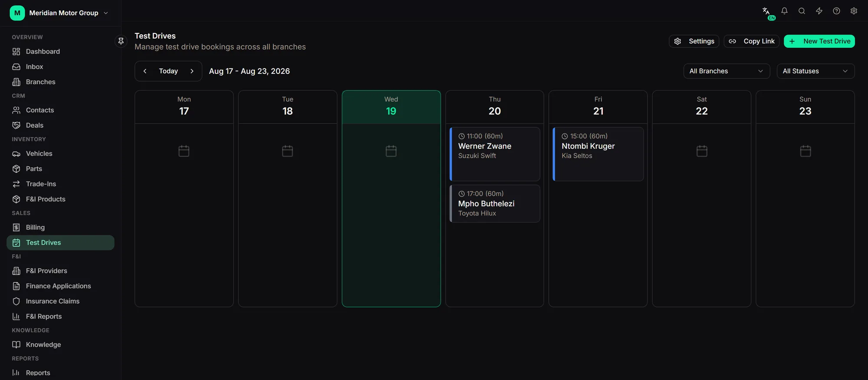Click the Copy Link button
This screenshot has width=868, height=380.
coord(751,41)
